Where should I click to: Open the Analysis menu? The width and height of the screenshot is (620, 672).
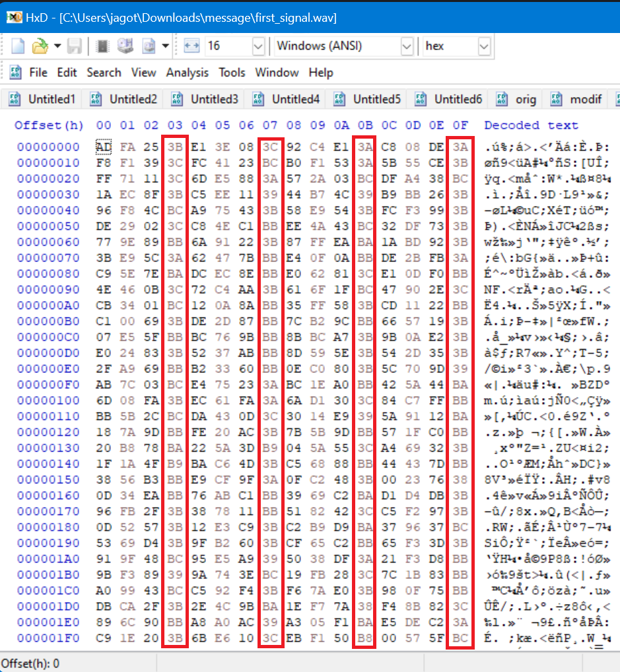(x=187, y=73)
